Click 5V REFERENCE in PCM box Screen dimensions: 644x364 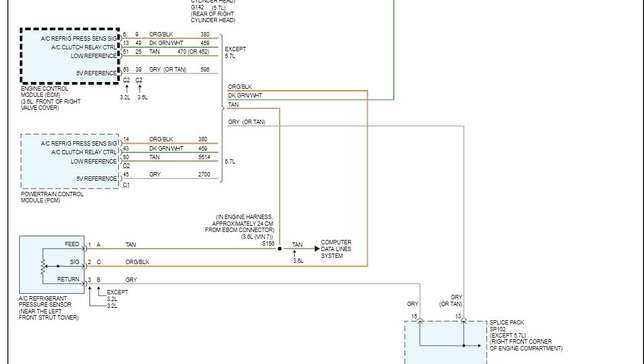pos(96,179)
